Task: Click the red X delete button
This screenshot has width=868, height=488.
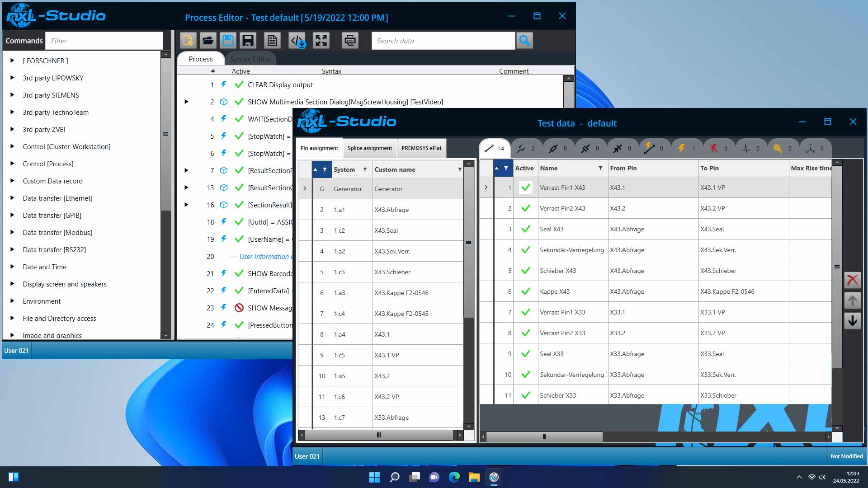Action: 852,280
